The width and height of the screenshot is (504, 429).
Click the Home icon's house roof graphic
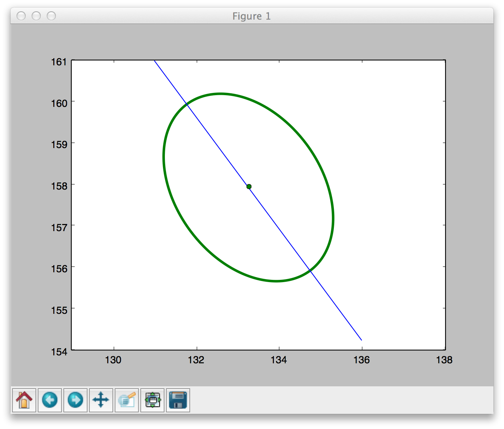click(24, 396)
